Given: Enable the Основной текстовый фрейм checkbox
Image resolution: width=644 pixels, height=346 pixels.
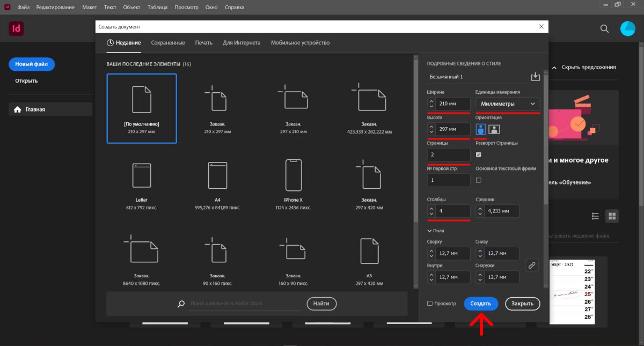Looking at the screenshot, I should (x=477, y=180).
